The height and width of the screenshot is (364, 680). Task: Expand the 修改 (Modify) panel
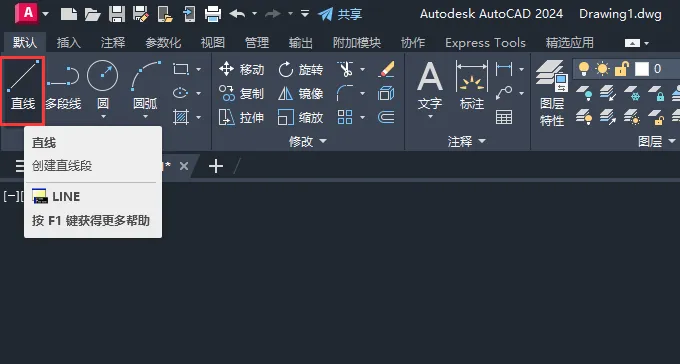click(x=308, y=141)
